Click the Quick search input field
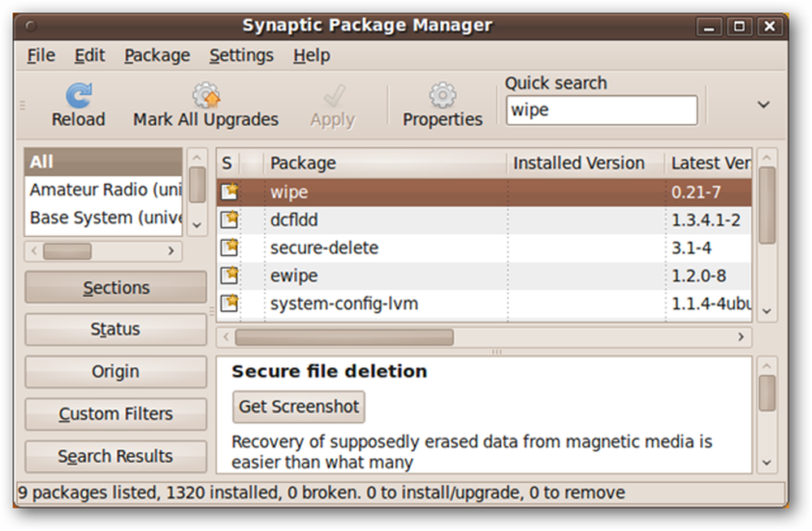This screenshot has height=531, width=812. pyautogui.click(x=602, y=110)
